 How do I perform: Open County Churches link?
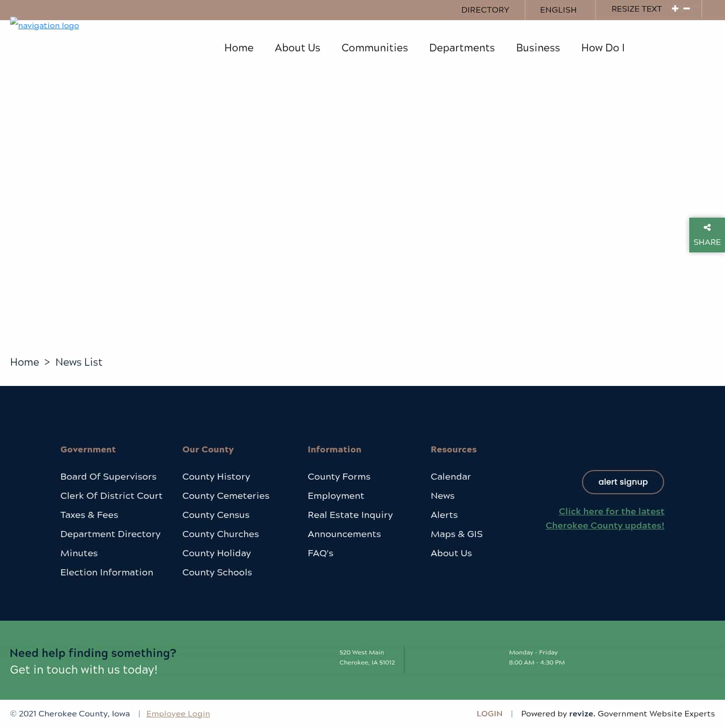pyautogui.click(x=221, y=534)
